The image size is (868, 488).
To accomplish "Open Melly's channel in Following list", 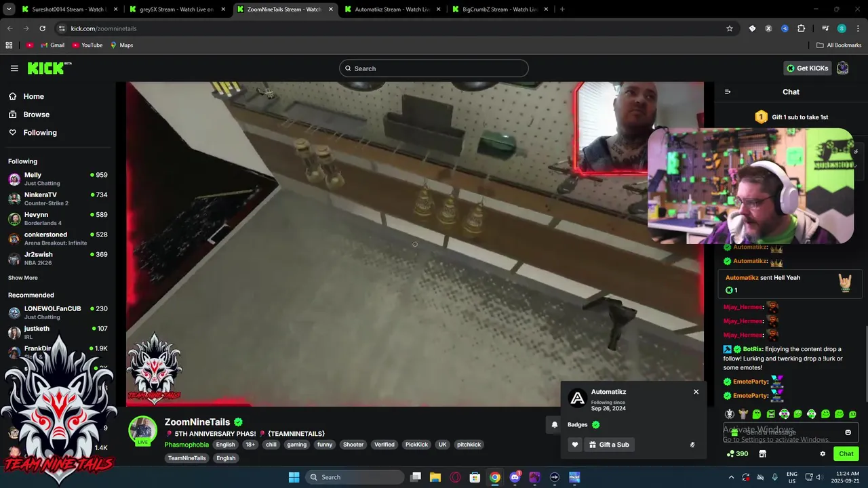I will [x=58, y=179].
